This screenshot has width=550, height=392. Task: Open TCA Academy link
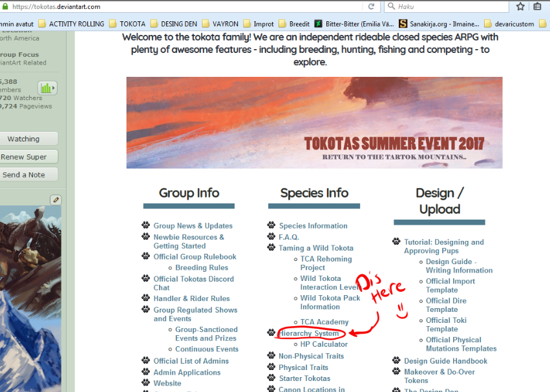pos(324,322)
